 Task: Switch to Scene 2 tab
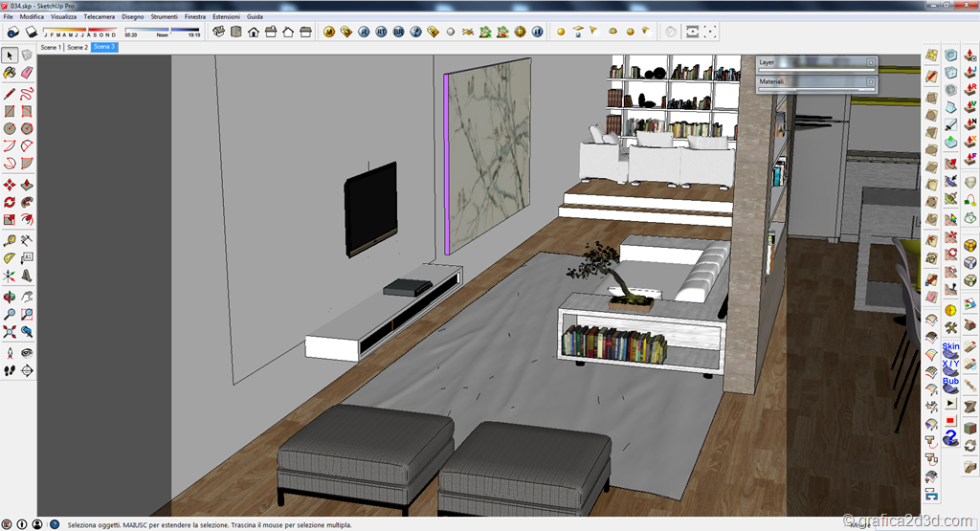77,47
